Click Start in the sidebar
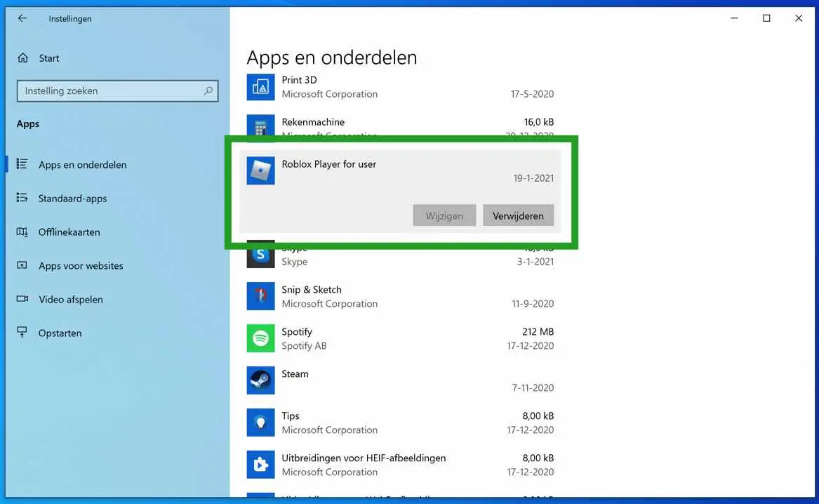Image resolution: width=819 pixels, height=504 pixels. (x=49, y=58)
